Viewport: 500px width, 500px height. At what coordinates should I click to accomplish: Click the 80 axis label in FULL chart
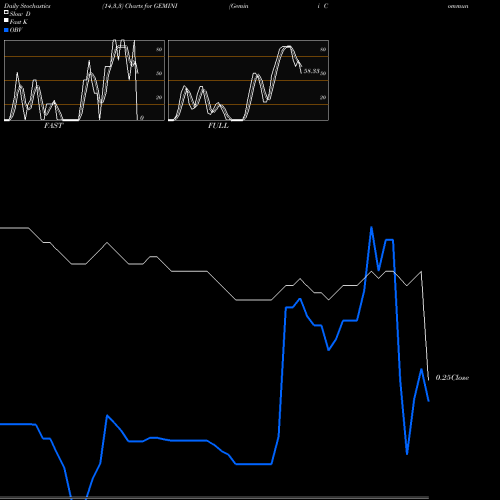click(323, 49)
